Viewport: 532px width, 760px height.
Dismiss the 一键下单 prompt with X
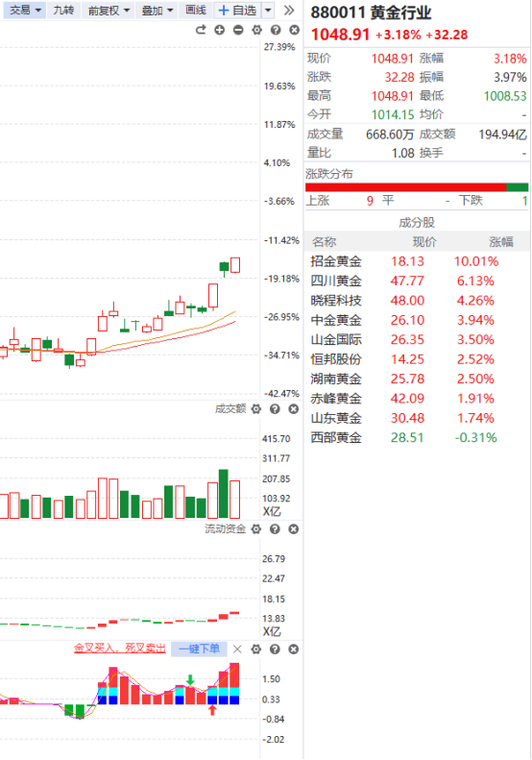tap(237, 649)
